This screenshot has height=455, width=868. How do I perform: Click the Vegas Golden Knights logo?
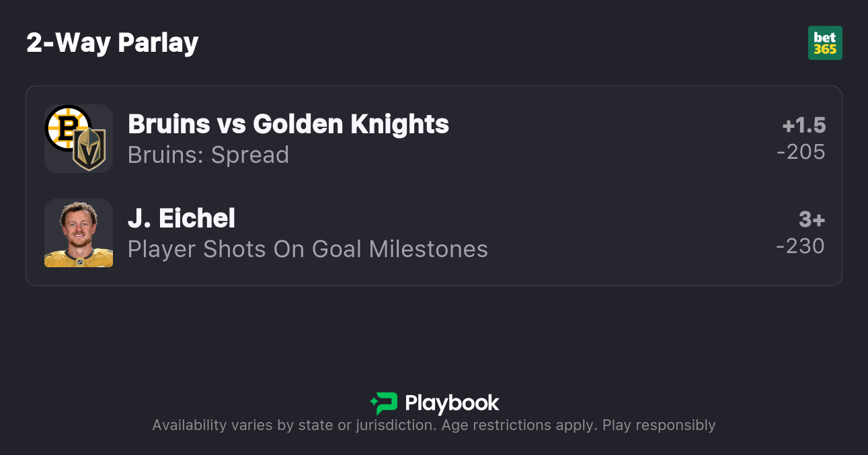[89, 149]
